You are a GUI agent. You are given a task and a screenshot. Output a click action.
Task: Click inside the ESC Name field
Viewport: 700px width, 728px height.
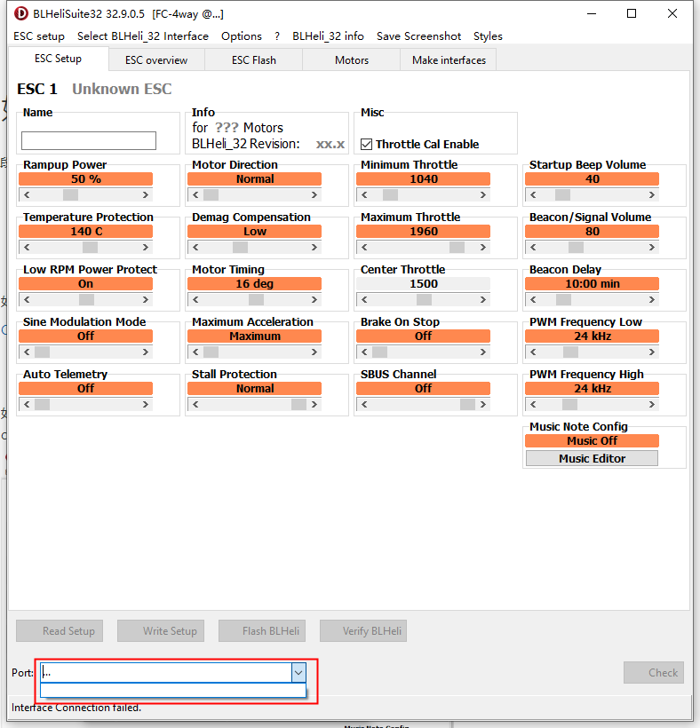(89, 140)
